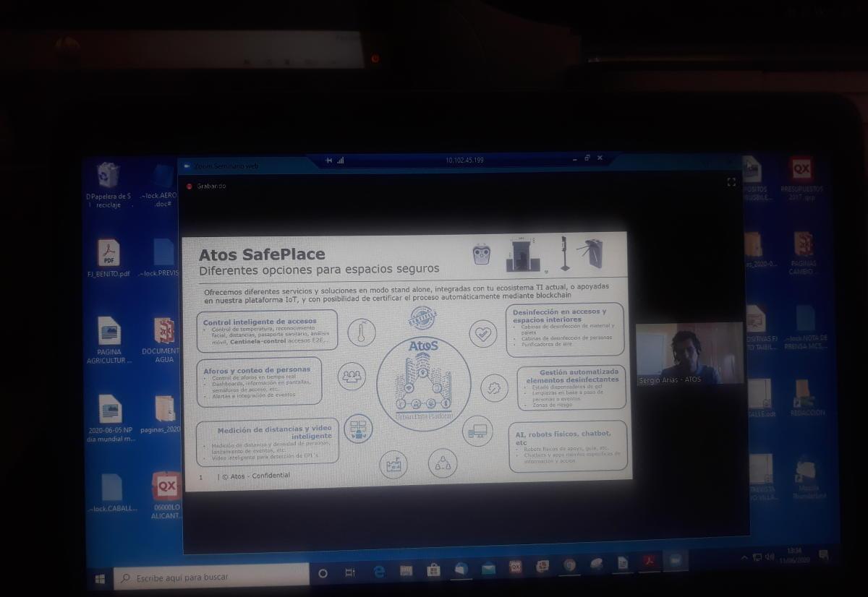Click the volume icon in system tray
This screenshot has height=597, width=868.
[770, 557]
